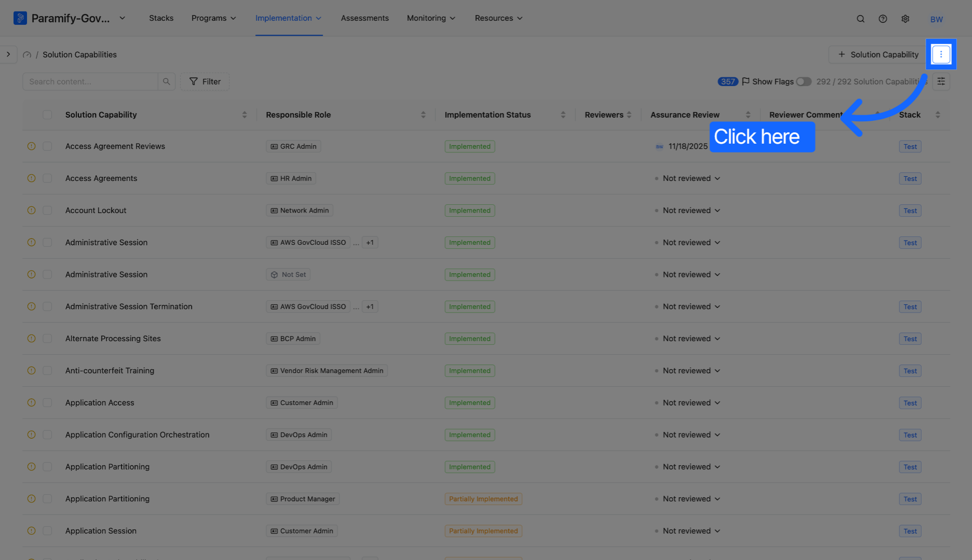Expand +1 roles on Administrative Session Termination
972x560 pixels.
369,307
